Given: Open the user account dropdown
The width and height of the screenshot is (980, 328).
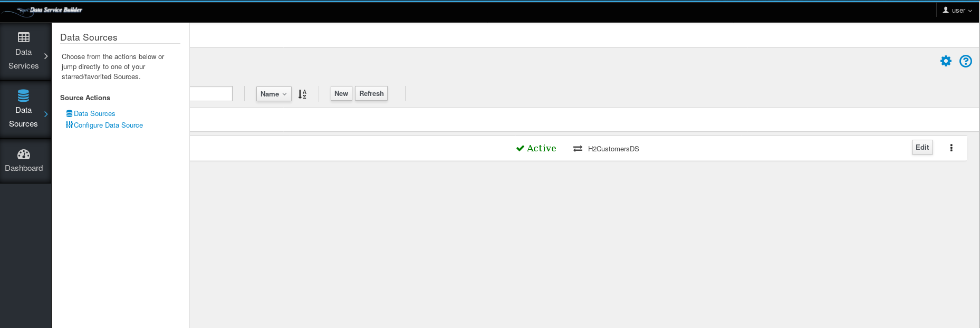Looking at the screenshot, I should pyautogui.click(x=957, y=10).
